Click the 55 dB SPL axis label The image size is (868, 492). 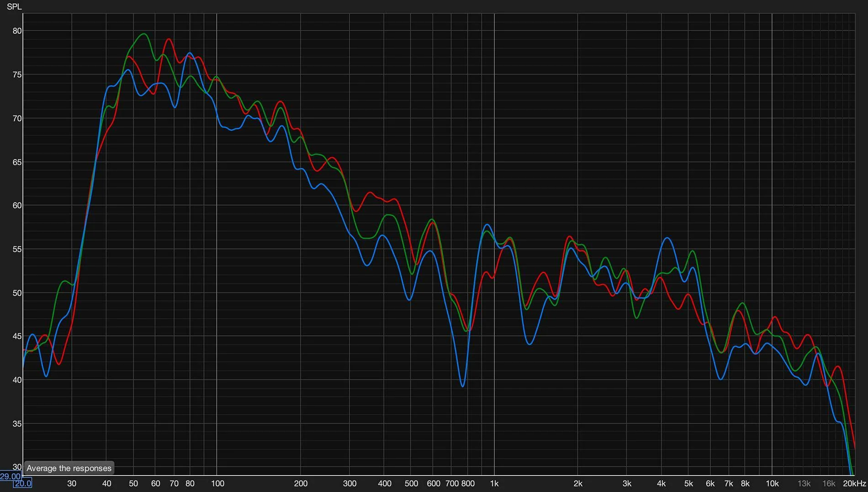pos(17,249)
